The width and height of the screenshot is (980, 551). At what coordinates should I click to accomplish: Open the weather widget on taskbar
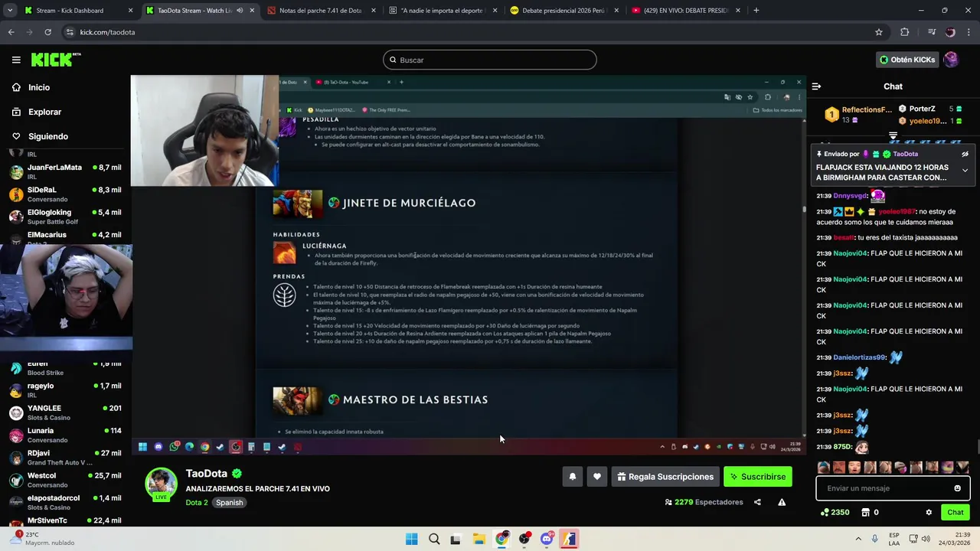42,539
